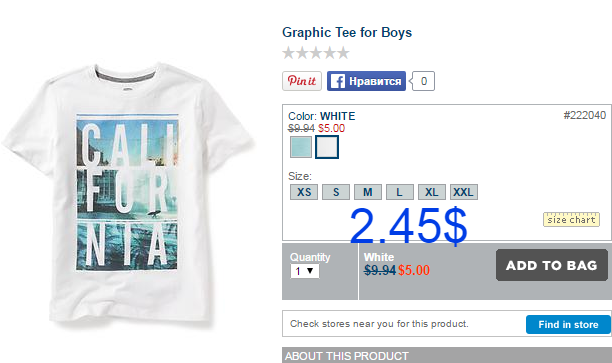Open the Quantity dropdown

point(304,271)
